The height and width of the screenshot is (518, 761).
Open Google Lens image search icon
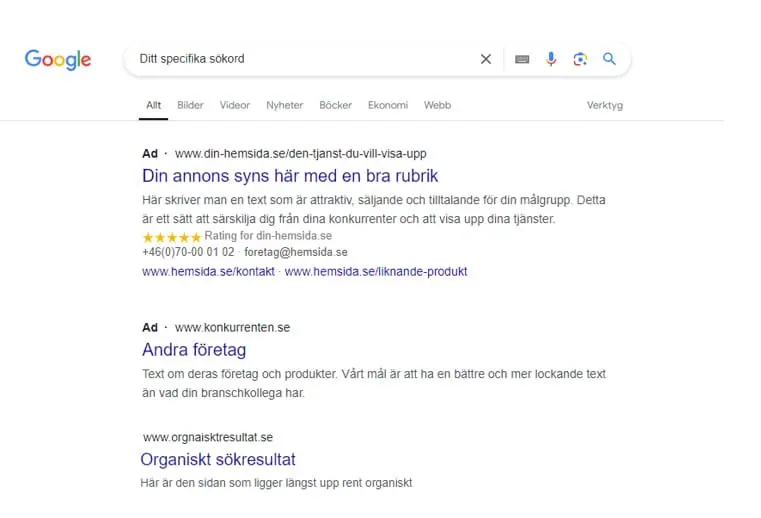pos(580,59)
